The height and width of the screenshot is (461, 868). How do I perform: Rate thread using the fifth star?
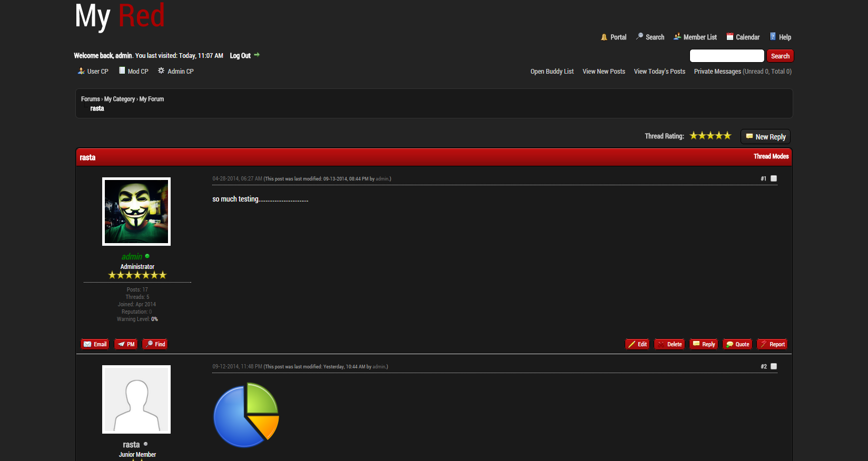727,136
